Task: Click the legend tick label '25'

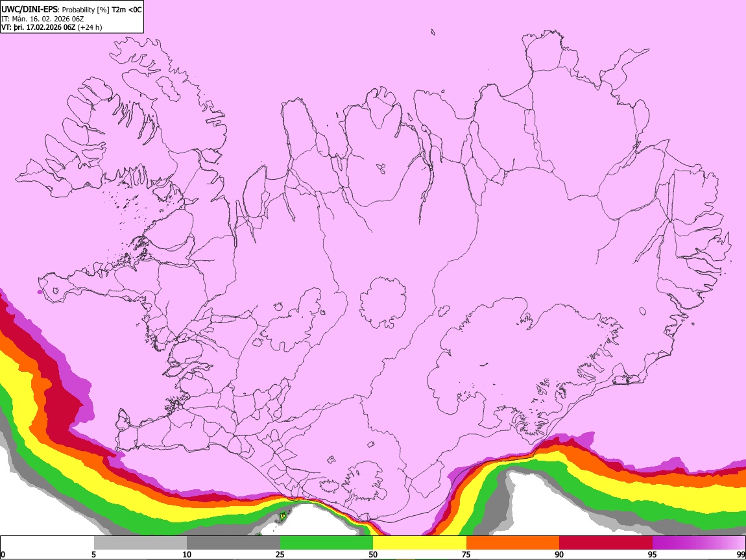Action: 280,555
